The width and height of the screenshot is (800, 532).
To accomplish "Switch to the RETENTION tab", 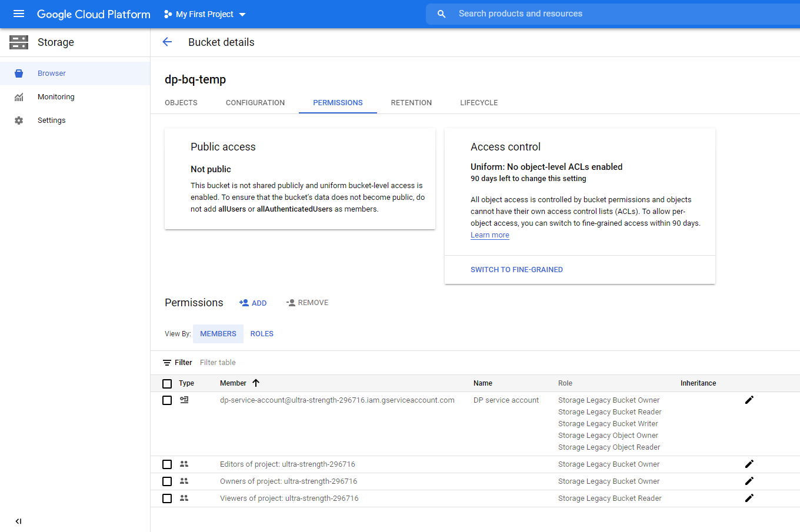I will click(x=411, y=103).
